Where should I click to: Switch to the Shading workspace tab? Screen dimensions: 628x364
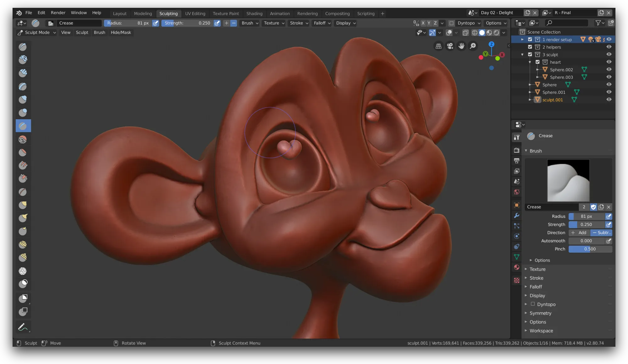[x=254, y=13]
